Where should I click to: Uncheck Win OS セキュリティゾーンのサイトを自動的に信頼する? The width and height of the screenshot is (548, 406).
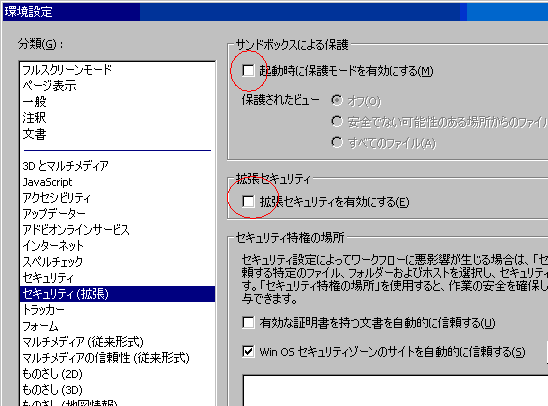(x=248, y=351)
